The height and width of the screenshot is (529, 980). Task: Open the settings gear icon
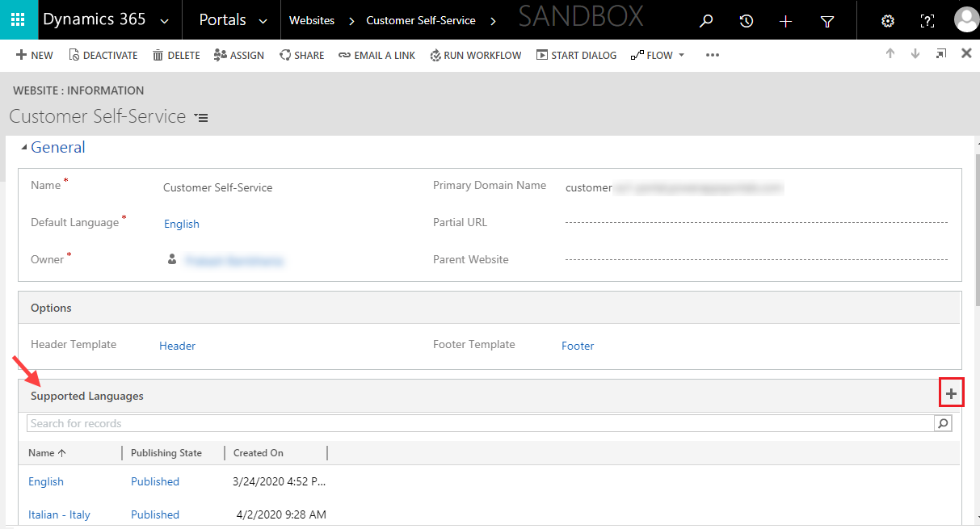887,21
